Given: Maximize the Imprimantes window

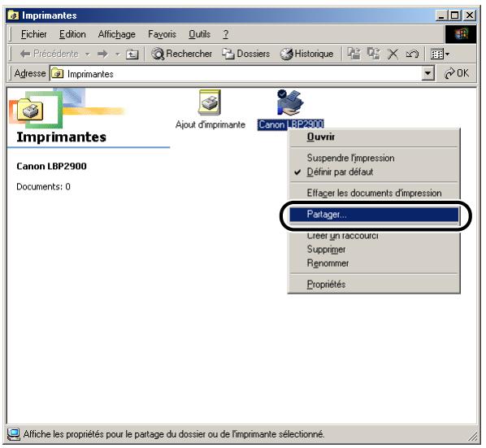Looking at the screenshot, I should click(x=454, y=15).
